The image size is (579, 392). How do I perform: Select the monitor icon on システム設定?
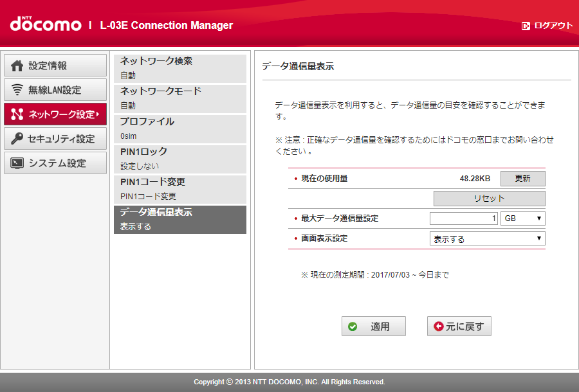15,163
